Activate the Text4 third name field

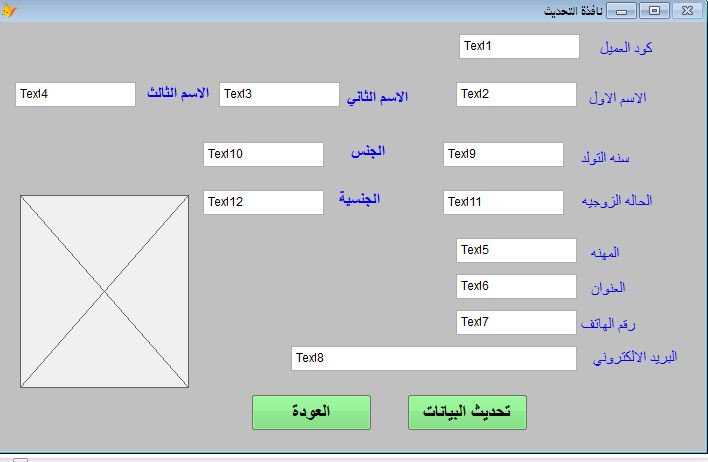75,94
